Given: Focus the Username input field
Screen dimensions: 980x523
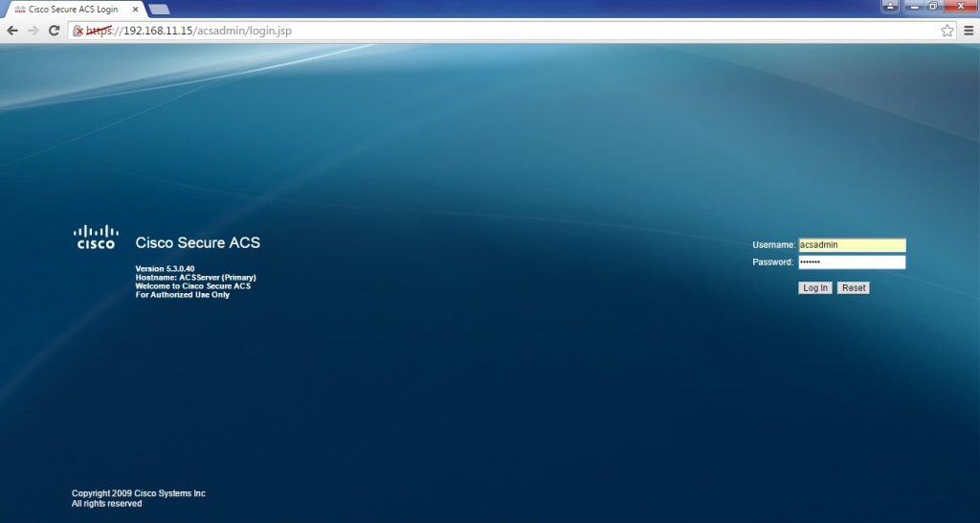Looking at the screenshot, I should (851, 245).
